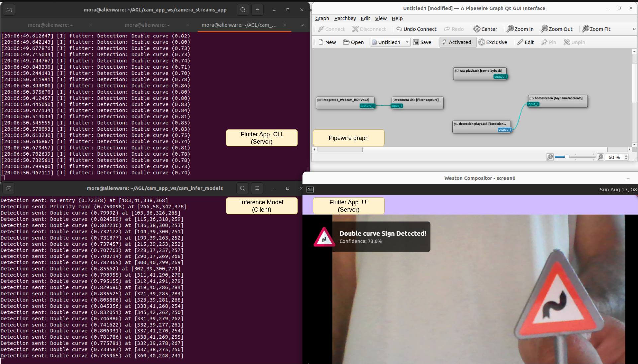Click the Weston terminal launcher icon
638x364 pixels.
click(310, 189)
